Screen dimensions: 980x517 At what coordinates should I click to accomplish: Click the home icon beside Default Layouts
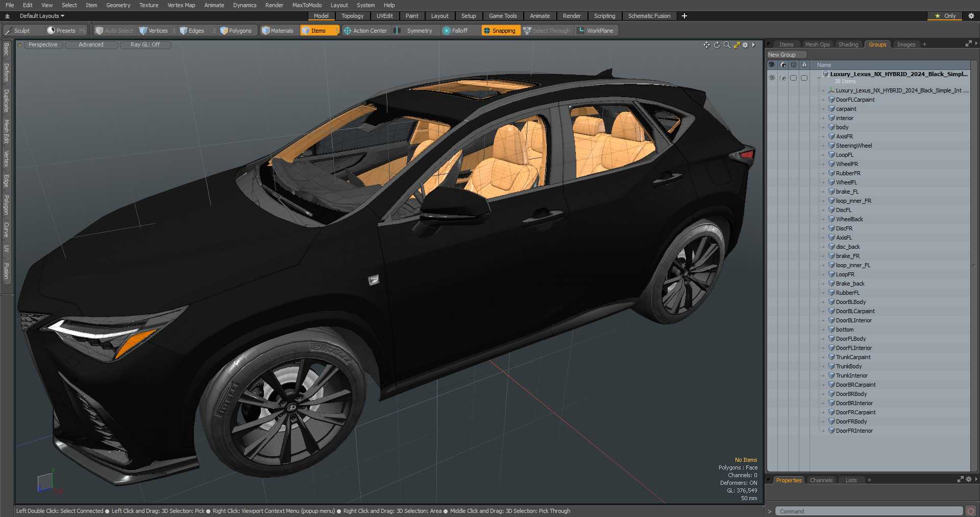pos(7,16)
